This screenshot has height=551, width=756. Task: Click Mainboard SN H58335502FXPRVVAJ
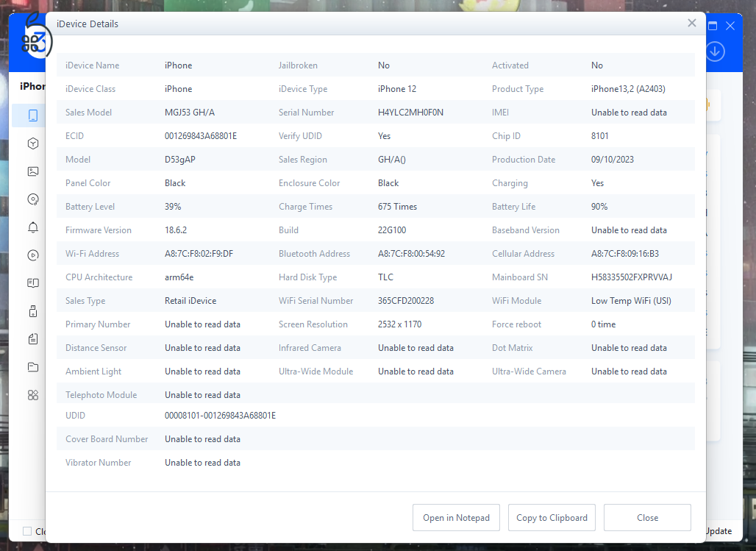pyautogui.click(x=632, y=277)
